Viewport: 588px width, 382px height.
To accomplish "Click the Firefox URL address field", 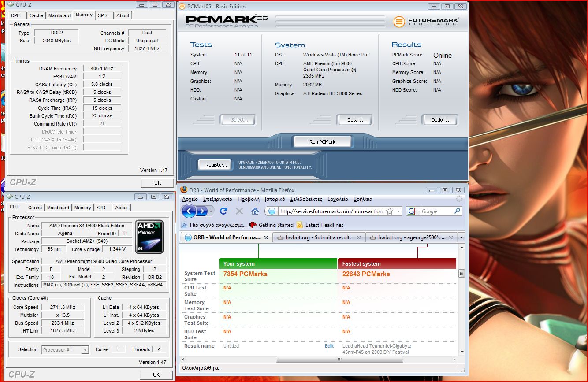I will click(x=331, y=211).
